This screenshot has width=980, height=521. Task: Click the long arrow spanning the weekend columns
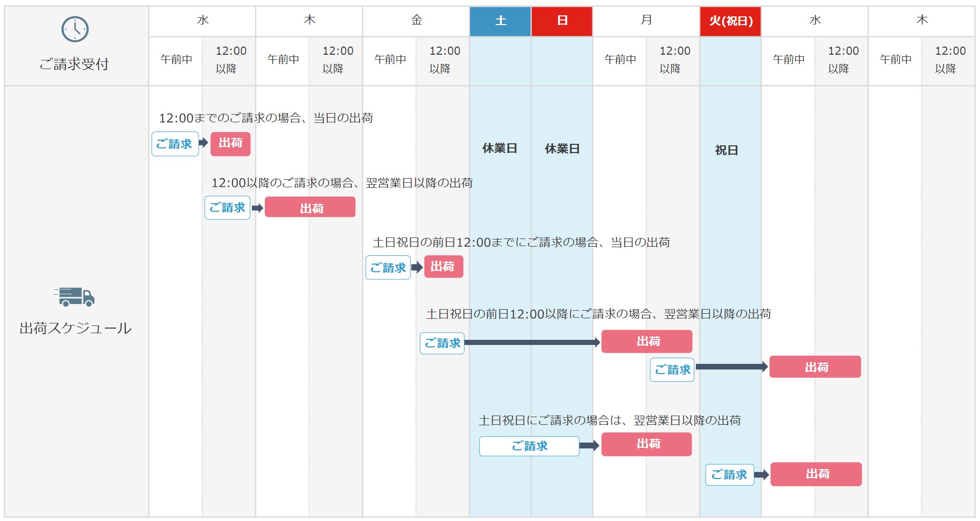click(531, 342)
